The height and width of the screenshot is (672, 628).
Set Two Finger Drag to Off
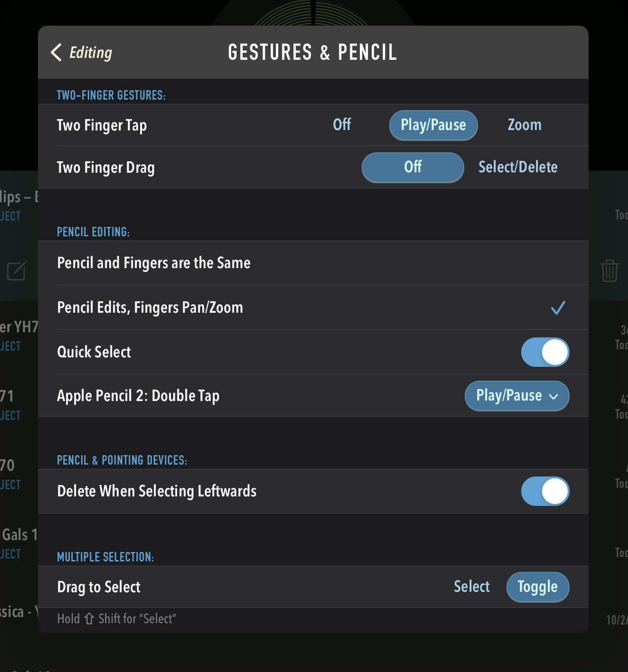[412, 167]
